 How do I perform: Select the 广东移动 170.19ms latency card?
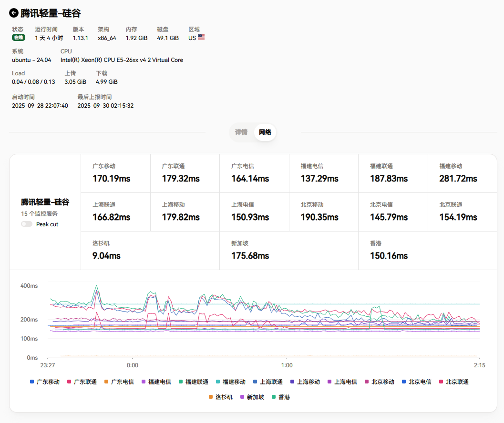(x=115, y=173)
